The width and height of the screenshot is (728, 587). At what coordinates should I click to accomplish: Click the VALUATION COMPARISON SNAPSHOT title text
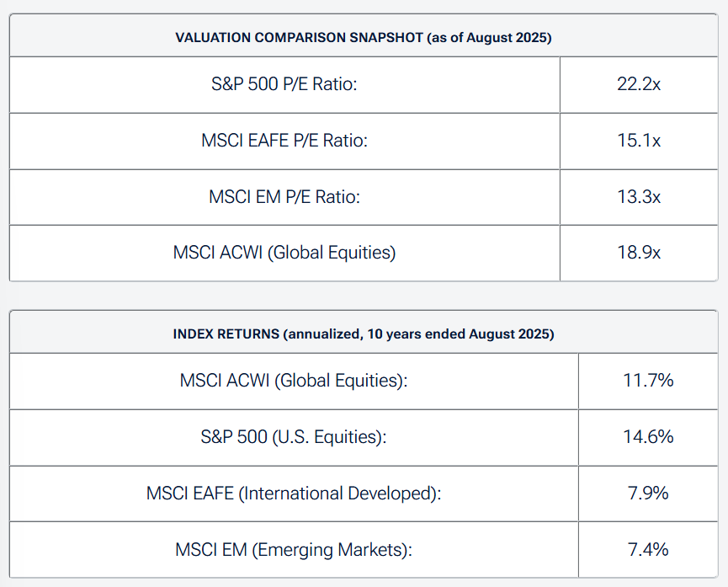pyautogui.click(x=299, y=38)
